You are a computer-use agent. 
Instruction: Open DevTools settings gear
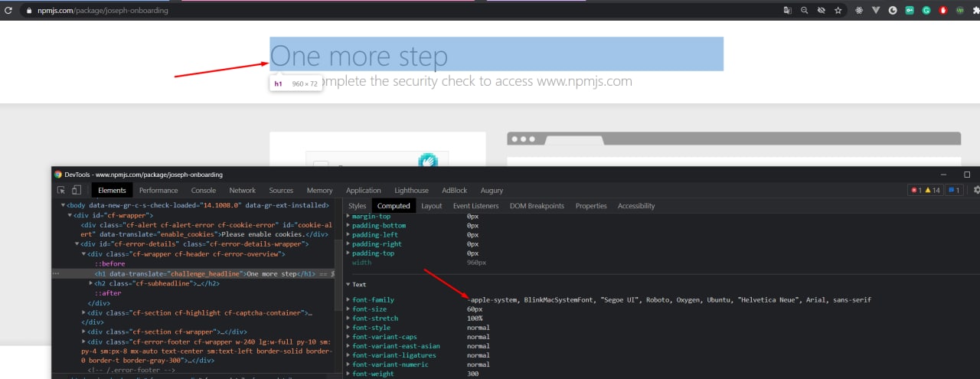pyautogui.click(x=976, y=190)
